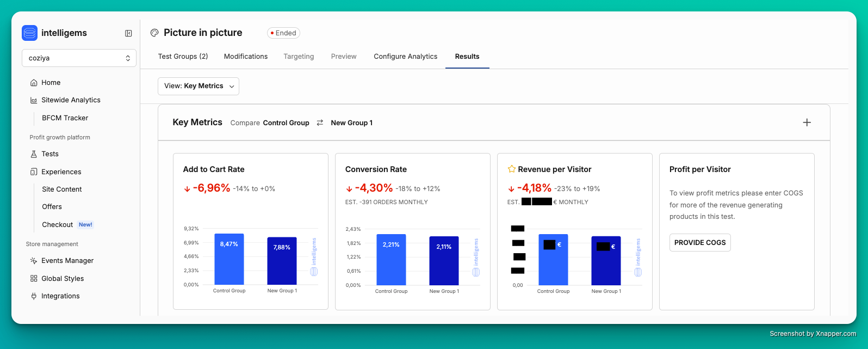Open Events Manager in the sidebar
The height and width of the screenshot is (349, 868).
pyautogui.click(x=67, y=261)
